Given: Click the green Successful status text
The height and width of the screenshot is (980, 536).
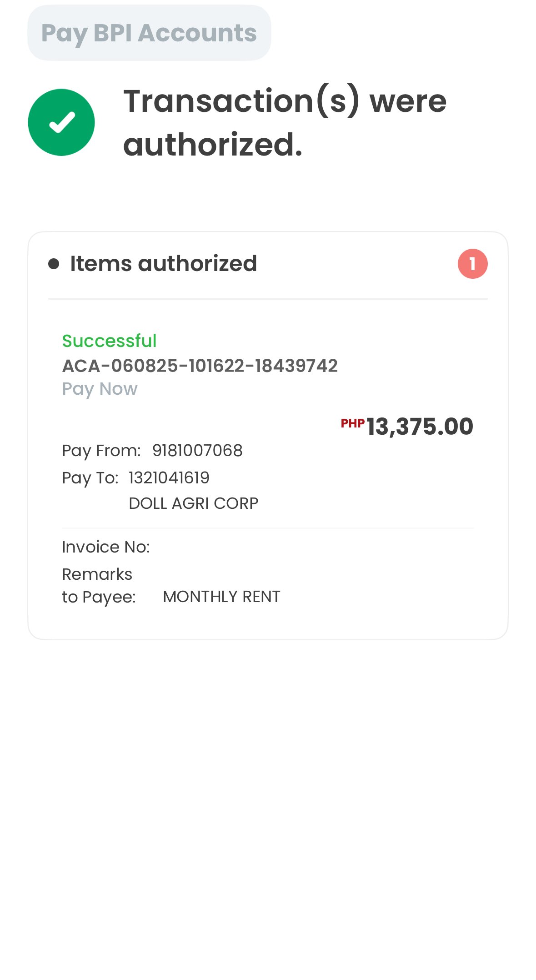Looking at the screenshot, I should pos(109,341).
